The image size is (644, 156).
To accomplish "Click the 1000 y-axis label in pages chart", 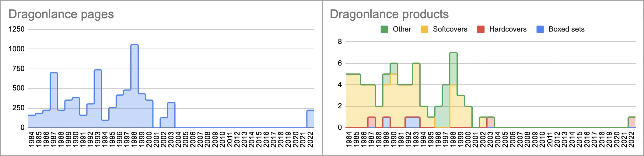I will [x=17, y=49].
